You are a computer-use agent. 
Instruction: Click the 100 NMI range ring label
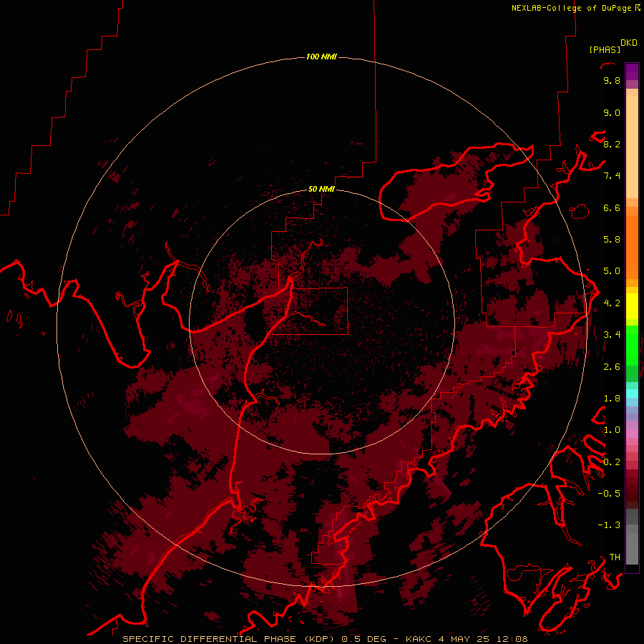[321, 57]
